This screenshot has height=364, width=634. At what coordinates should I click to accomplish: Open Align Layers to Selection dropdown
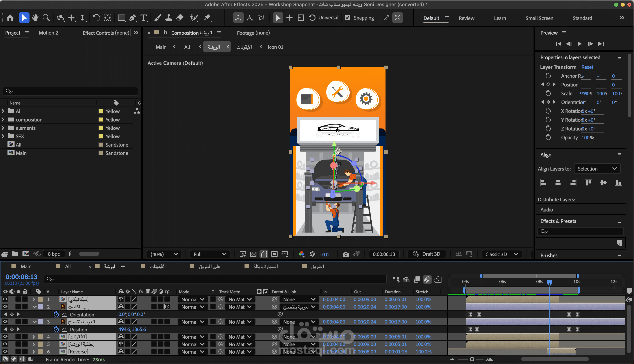click(x=597, y=169)
